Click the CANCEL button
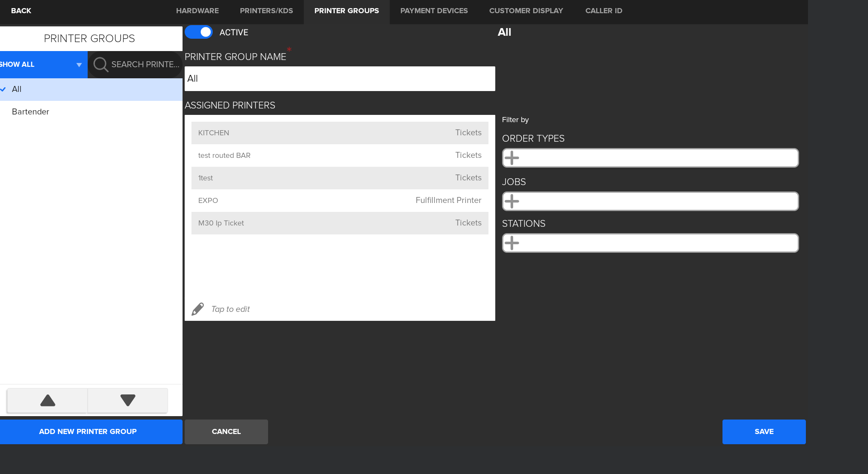 coord(226,432)
